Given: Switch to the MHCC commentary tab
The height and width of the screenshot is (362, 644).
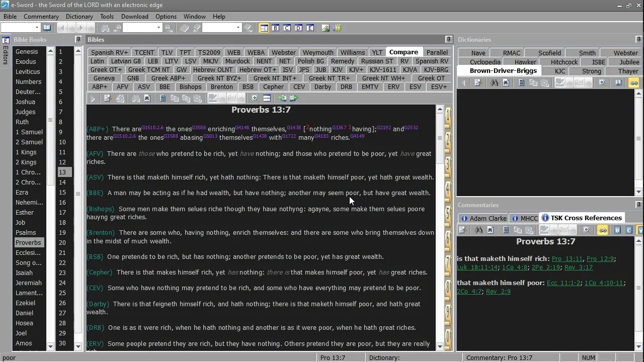Looking at the screenshot, I should pos(524,218).
